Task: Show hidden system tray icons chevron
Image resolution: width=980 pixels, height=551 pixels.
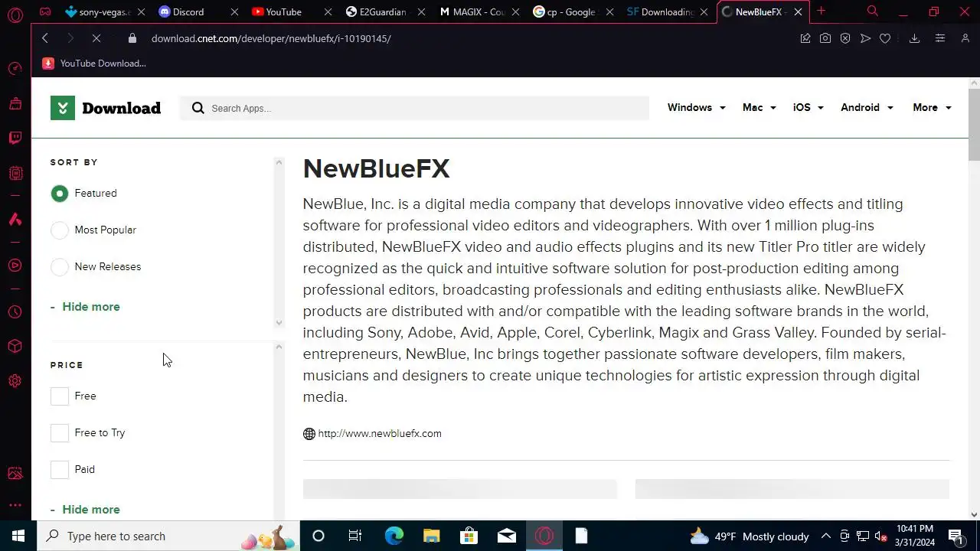Action: (x=826, y=536)
